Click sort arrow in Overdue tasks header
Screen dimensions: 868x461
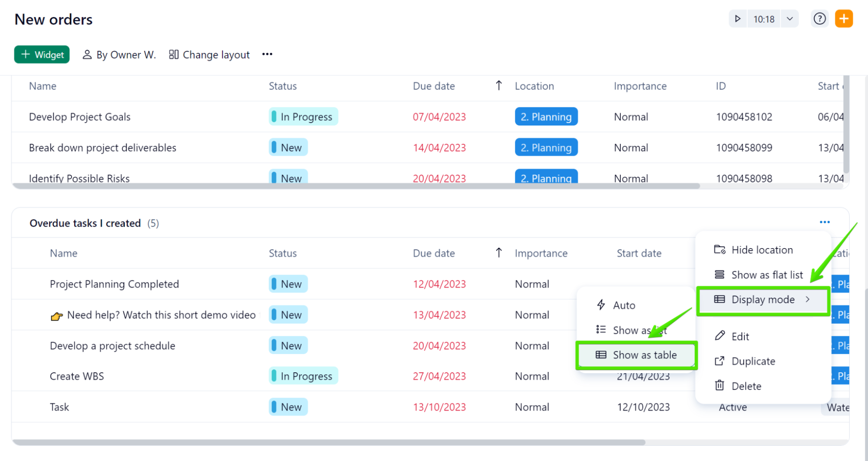(x=499, y=253)
